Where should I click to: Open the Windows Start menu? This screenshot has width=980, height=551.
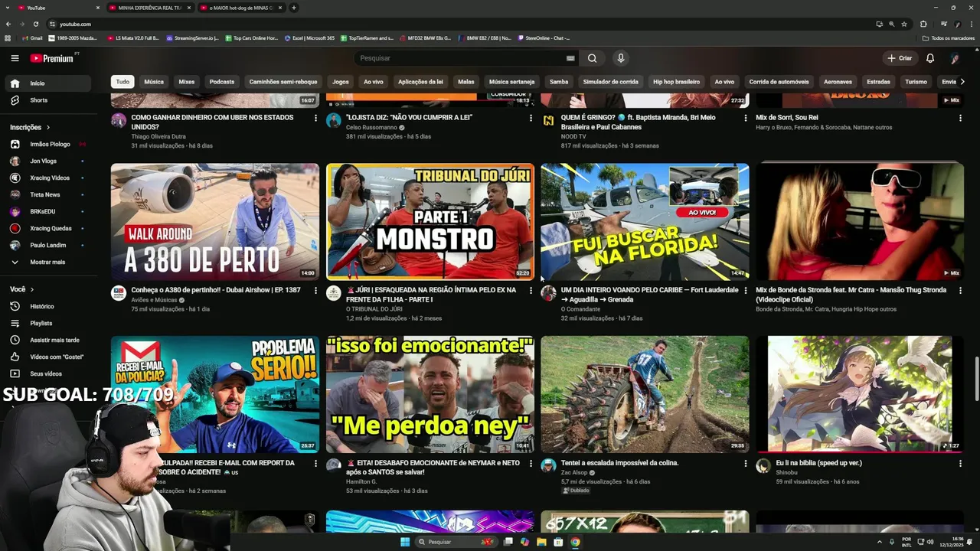pos(405,542)
